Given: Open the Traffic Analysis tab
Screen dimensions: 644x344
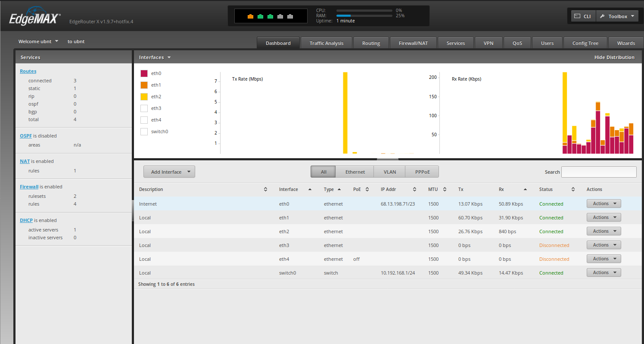Looking at the screenshot, I should tap(327, 43).
